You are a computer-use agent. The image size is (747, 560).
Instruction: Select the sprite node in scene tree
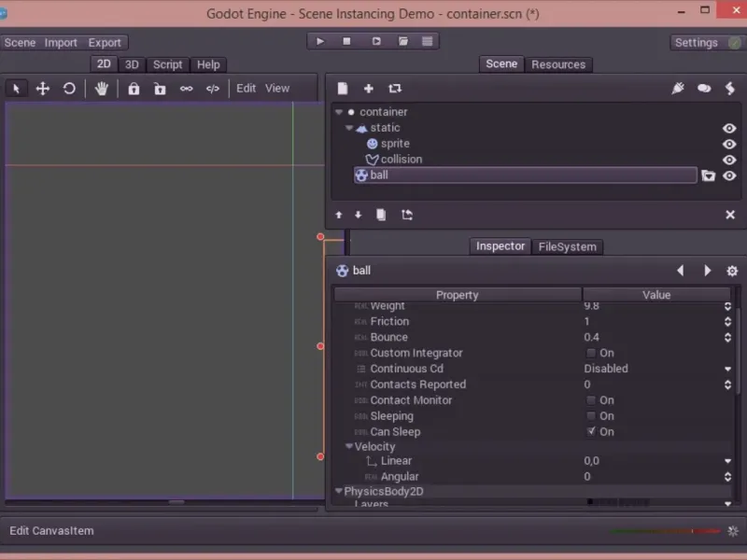coord(395,144)
